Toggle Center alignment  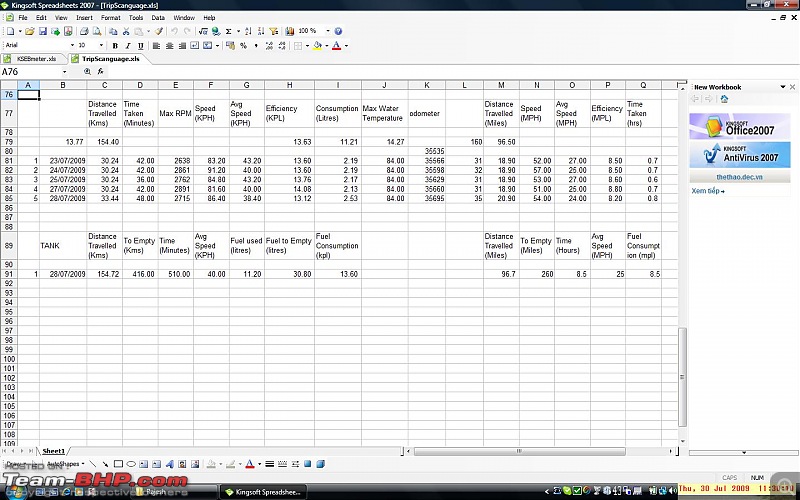point(169,46)
